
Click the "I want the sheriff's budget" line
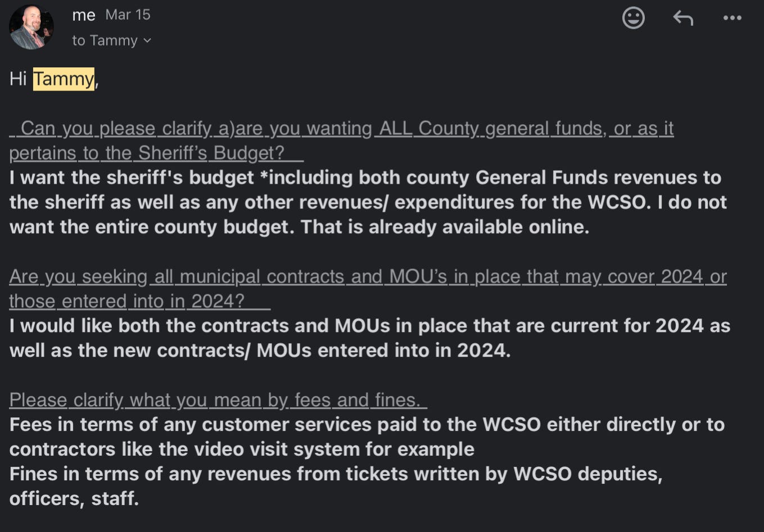tap(365, 178)
